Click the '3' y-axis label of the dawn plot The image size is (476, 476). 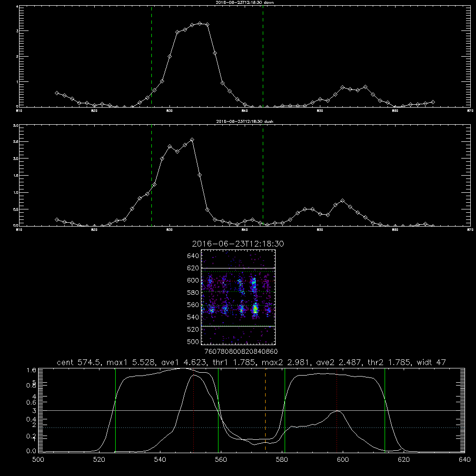(17, 31)
